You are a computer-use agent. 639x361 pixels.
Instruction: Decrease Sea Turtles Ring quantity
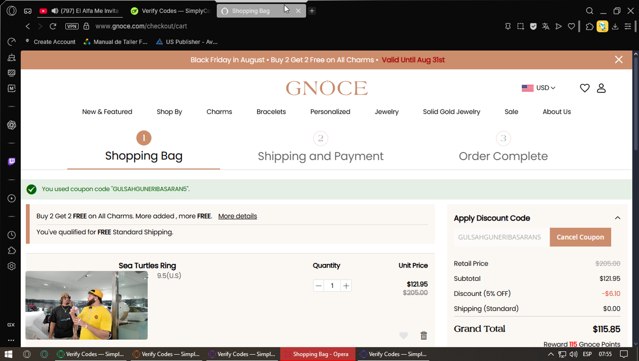tap(319, 286)
